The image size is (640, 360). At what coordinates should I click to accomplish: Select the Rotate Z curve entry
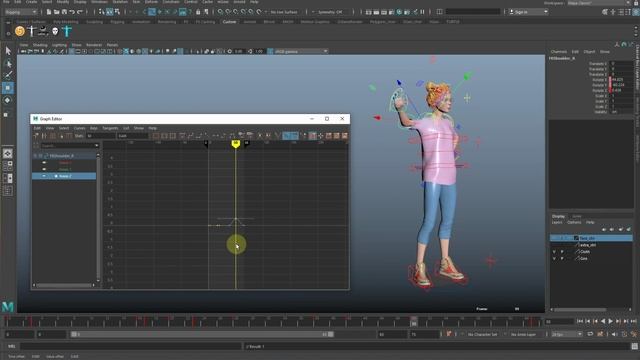[x=64, y=176]
